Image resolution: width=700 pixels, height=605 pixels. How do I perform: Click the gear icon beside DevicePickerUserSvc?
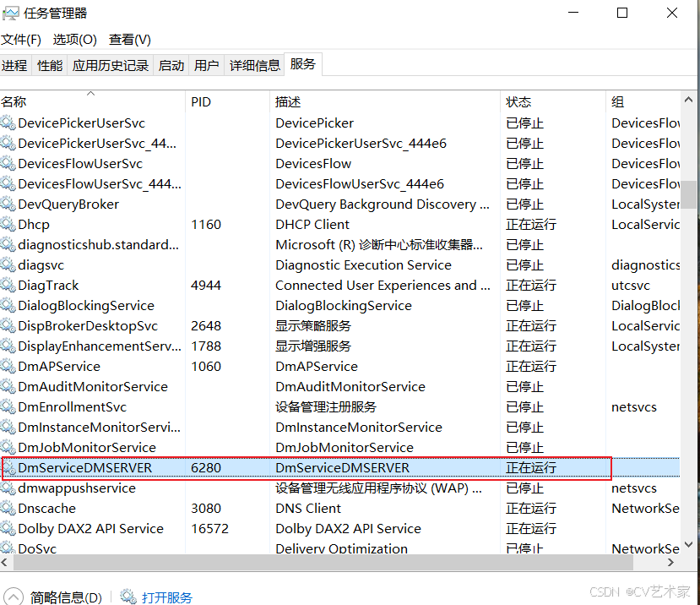click(8, 123)
